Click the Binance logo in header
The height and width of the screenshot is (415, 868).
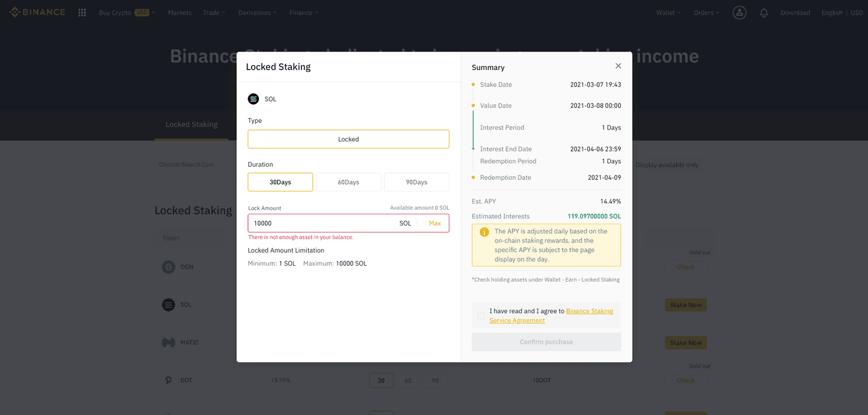pos(37,12)
